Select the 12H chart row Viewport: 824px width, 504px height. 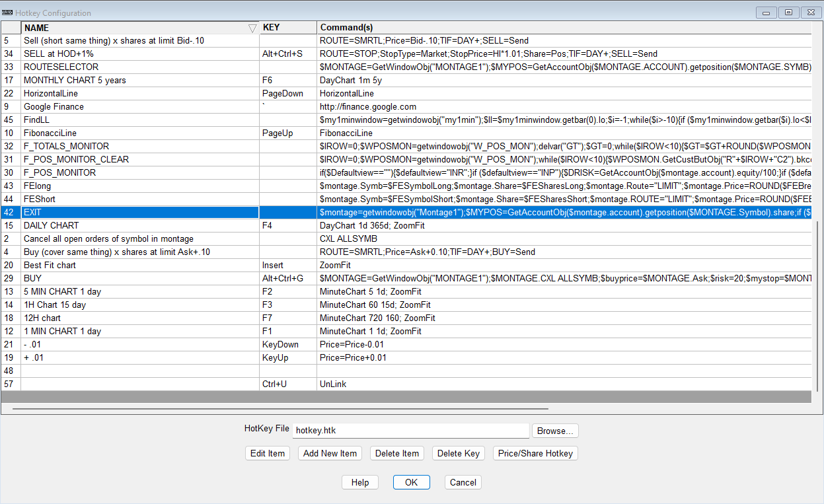(x=406, y=318)
